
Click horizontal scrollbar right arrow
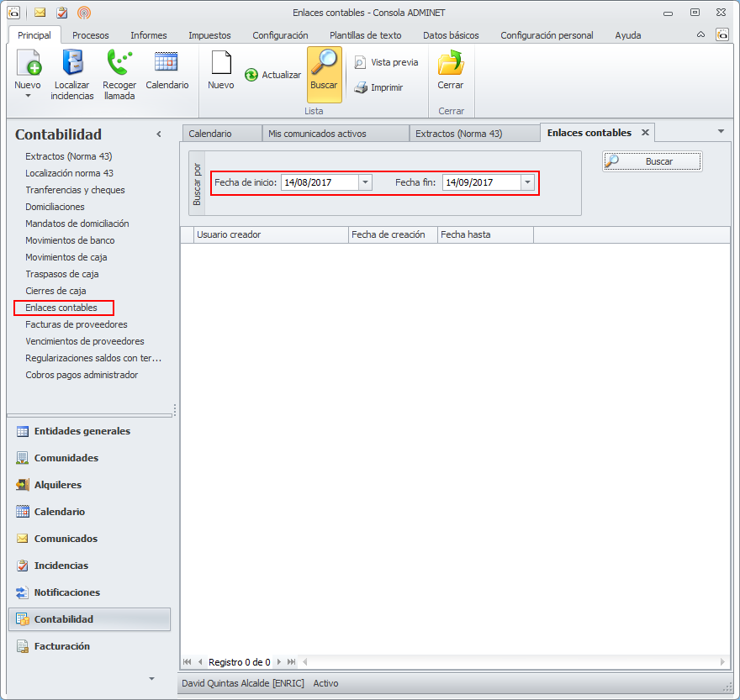[722, 662]
